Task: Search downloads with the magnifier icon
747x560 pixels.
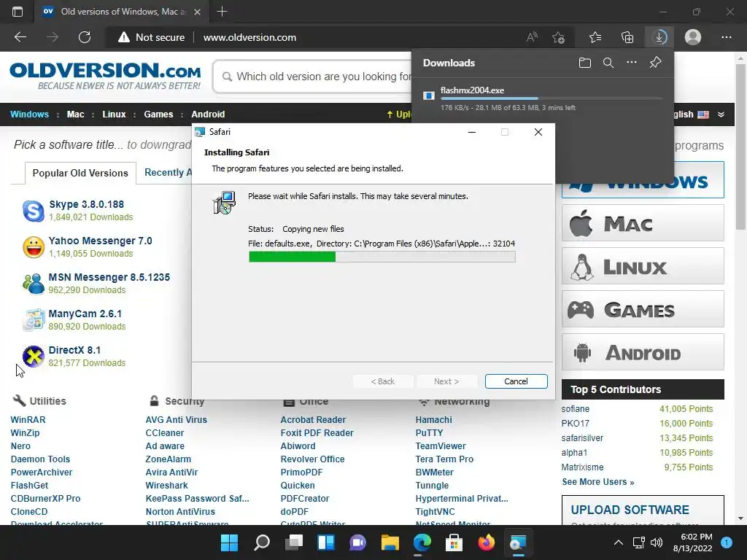Action: pyautogui.click(x=608, y=63)
